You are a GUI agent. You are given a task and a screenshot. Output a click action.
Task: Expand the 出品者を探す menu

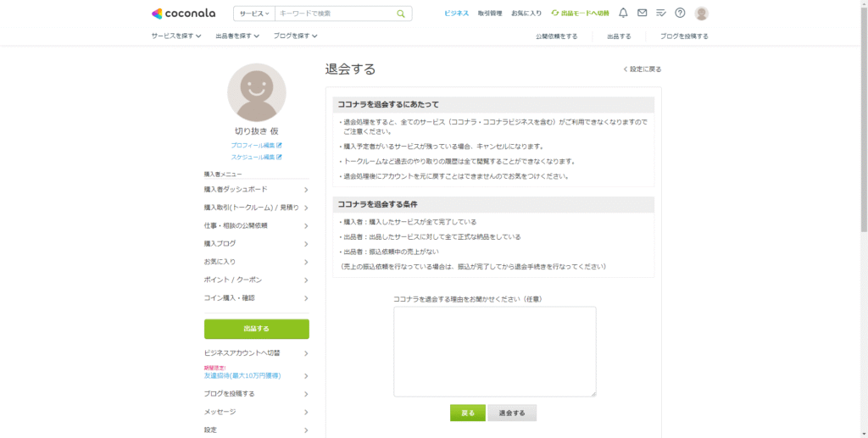tap(237, 36)
